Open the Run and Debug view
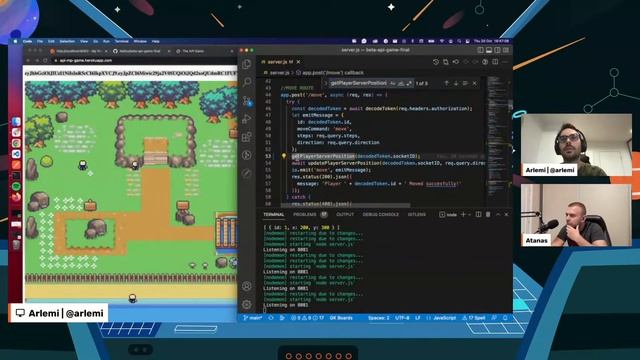640x360 pixels. click(247, 119)
